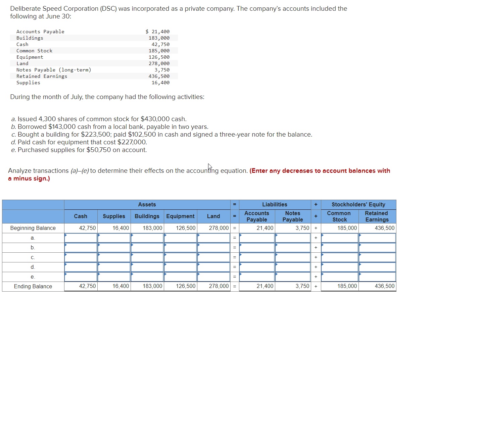Select Notes Payable input cell in row b
The height and width of the screenshot is (448, 481).
click(293, 248)
